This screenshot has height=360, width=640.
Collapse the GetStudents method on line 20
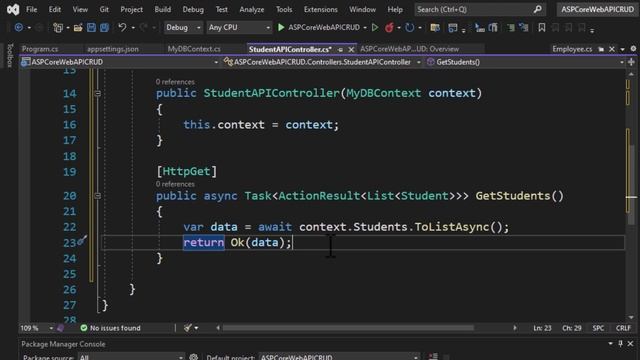[x=98, y=196]
